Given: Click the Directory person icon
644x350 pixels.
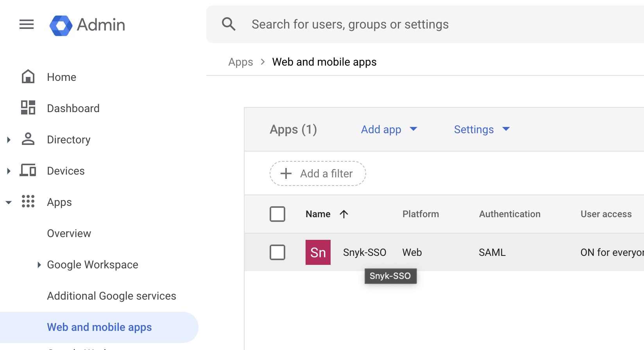Looking at the screenshot, I should point(28,139).
